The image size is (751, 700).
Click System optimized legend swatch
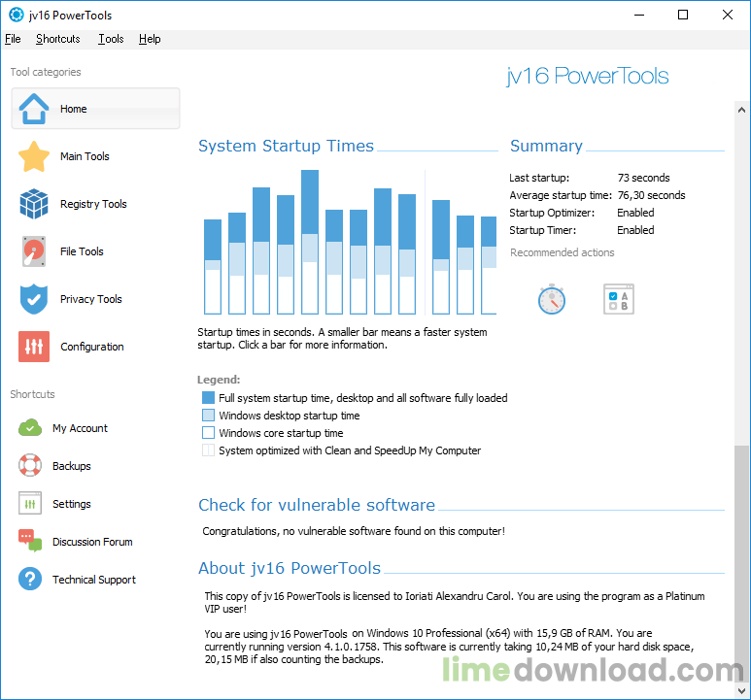click(208, 450)
